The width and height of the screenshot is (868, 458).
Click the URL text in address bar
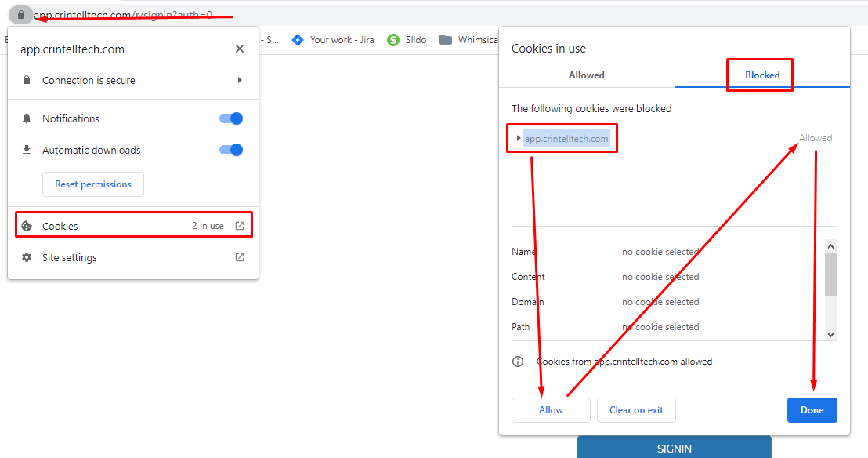(124, 15)
